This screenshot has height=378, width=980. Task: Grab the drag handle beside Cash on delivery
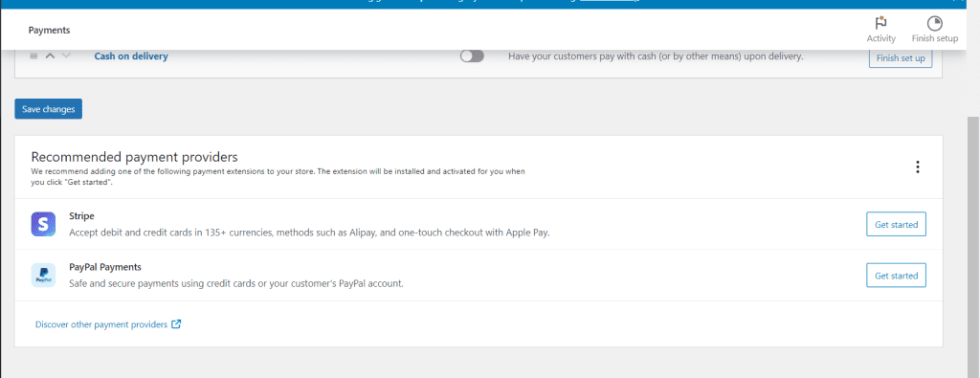click(x=34, y=56)
